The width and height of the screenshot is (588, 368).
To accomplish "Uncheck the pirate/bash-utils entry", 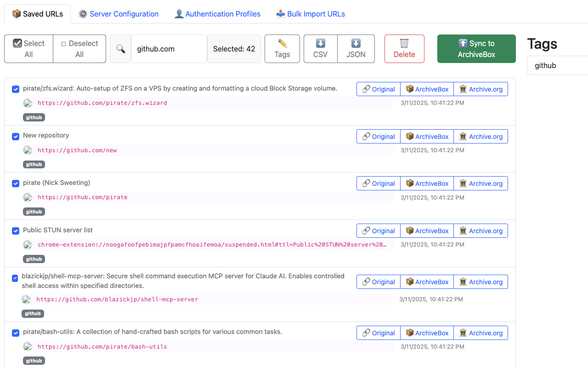I will [x=15, y=333].
